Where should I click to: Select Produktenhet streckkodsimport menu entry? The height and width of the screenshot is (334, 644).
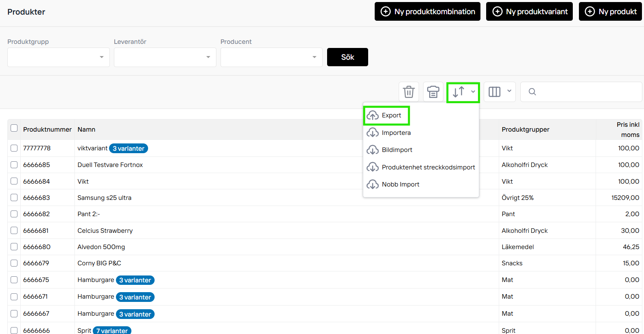(428, 167)
